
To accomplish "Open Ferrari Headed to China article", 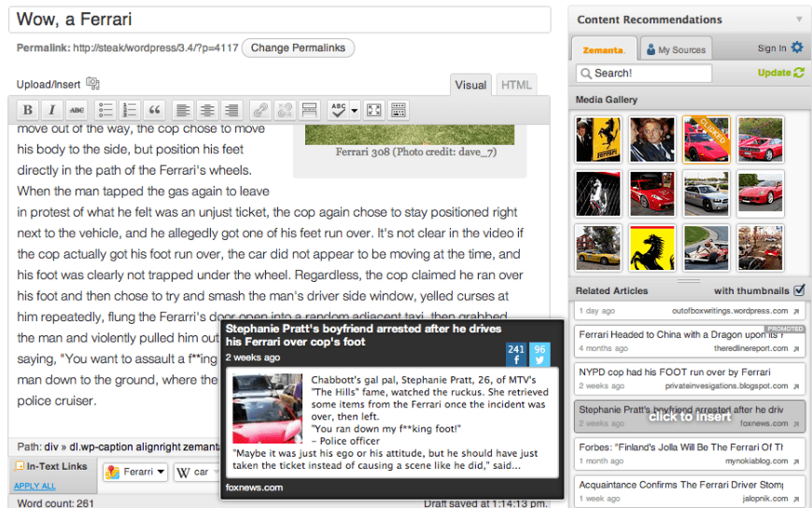I will (690, 341).
